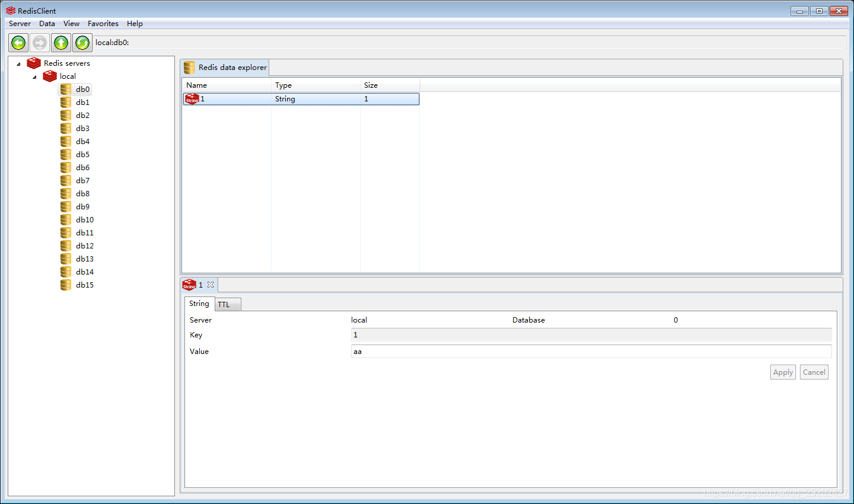
Task: Select the db10 database icon
Action: pyautogui.click(x=66, y=219)
